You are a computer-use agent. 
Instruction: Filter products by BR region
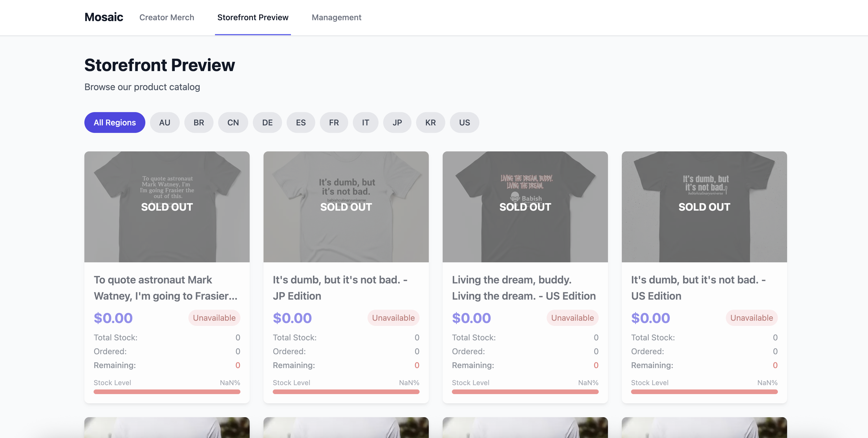(x=199, y=122)
